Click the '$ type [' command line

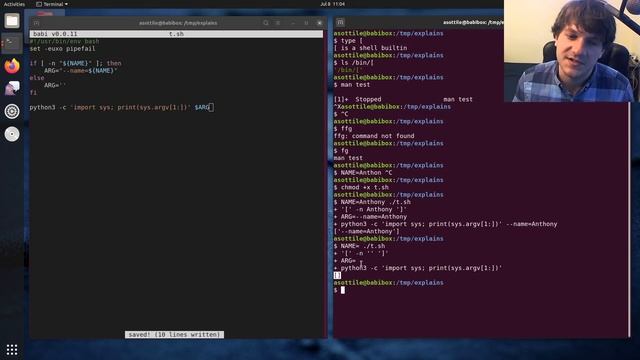point(348,40)
